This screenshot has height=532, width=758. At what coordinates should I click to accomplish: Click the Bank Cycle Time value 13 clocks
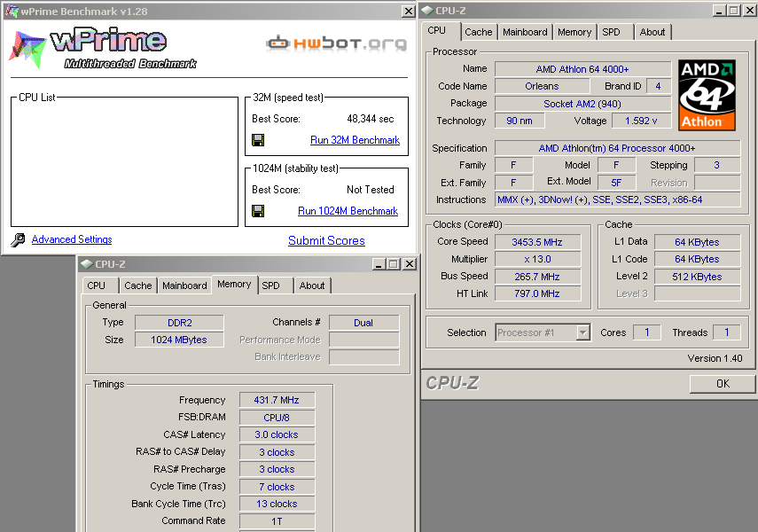point(277,504)
